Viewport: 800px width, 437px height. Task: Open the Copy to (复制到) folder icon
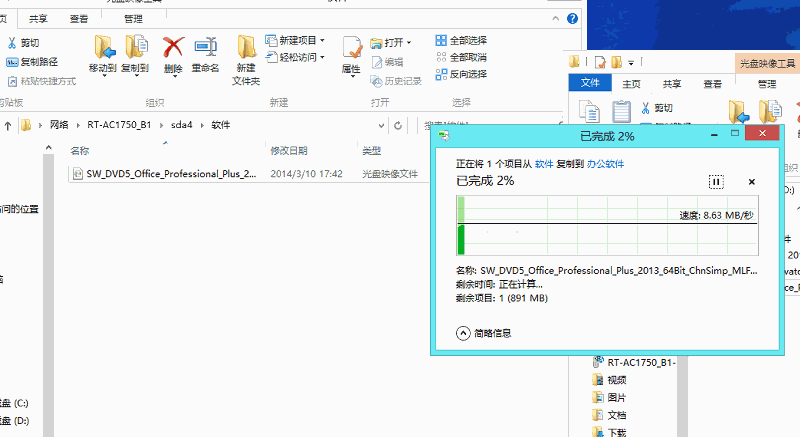pos(136,47)
